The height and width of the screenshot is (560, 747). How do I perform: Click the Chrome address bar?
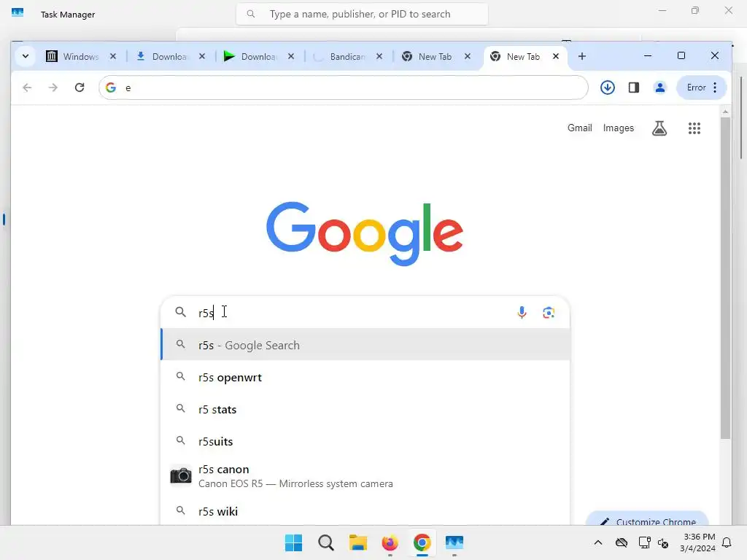tap(344, 87)
